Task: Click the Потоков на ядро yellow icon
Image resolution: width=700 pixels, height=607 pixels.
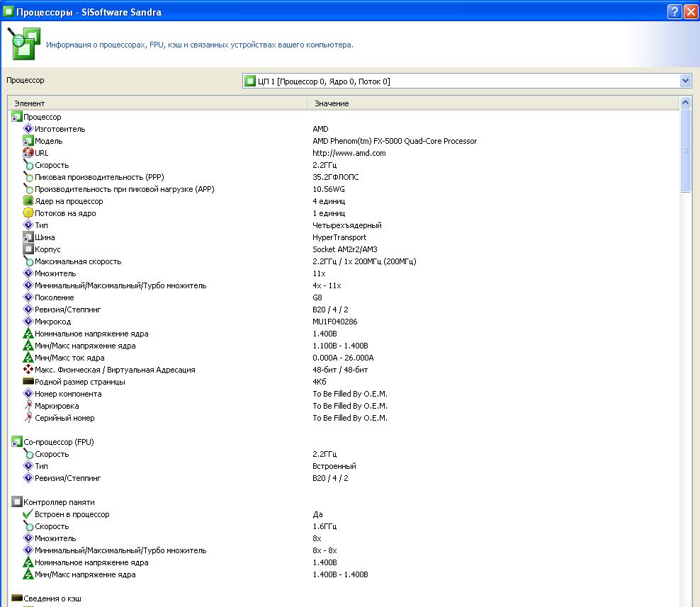Action: tap(28, 213)
